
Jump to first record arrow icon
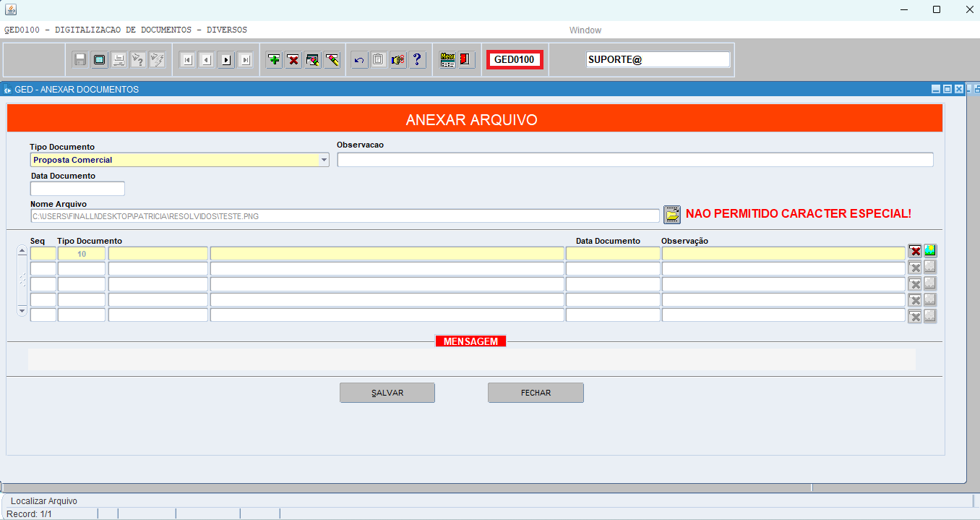(187, 59)
